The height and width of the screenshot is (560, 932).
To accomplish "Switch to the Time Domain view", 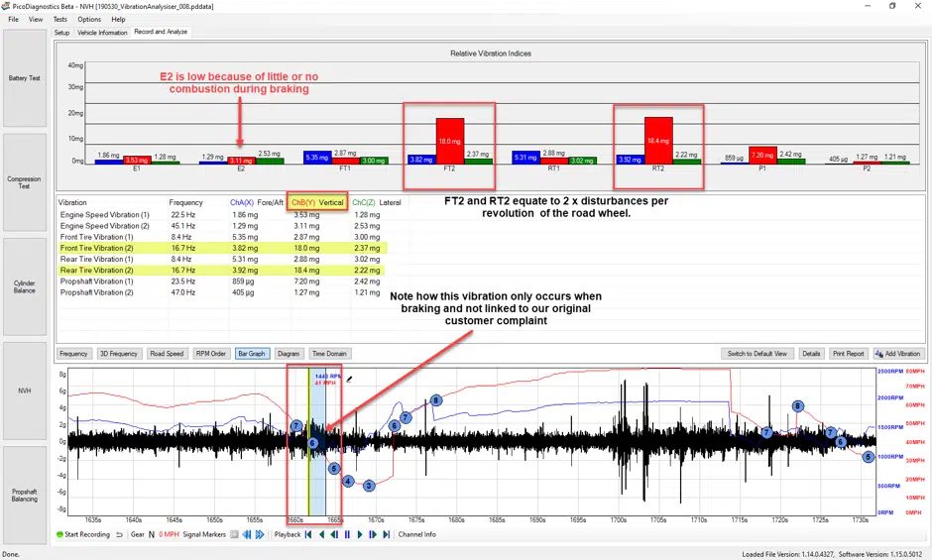I will pyautogui.click(x=329, y=354).
